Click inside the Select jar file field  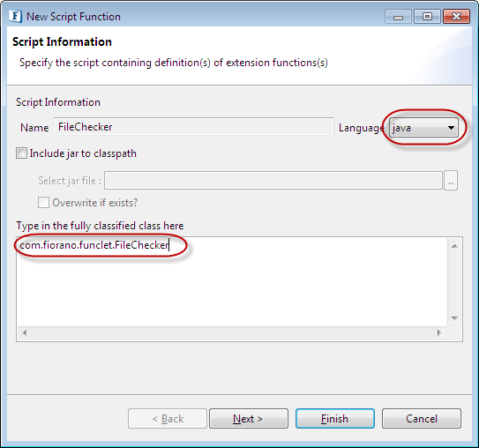pyautogui.click(x=273, y=181)
